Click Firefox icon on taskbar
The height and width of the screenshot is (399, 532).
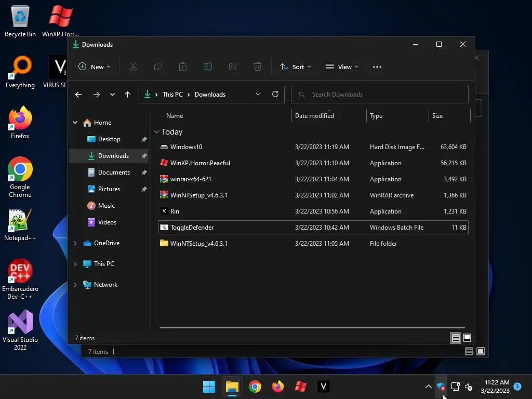(x=278, y=387)
